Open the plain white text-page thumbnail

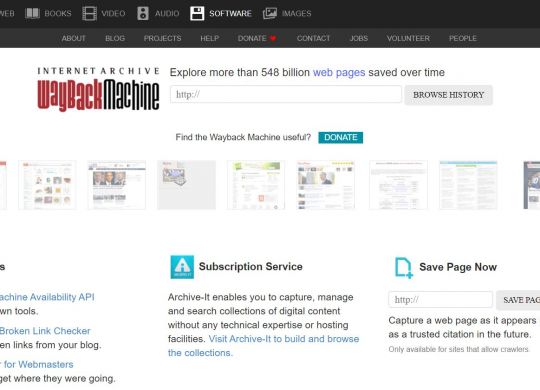[x=398, y=185]
